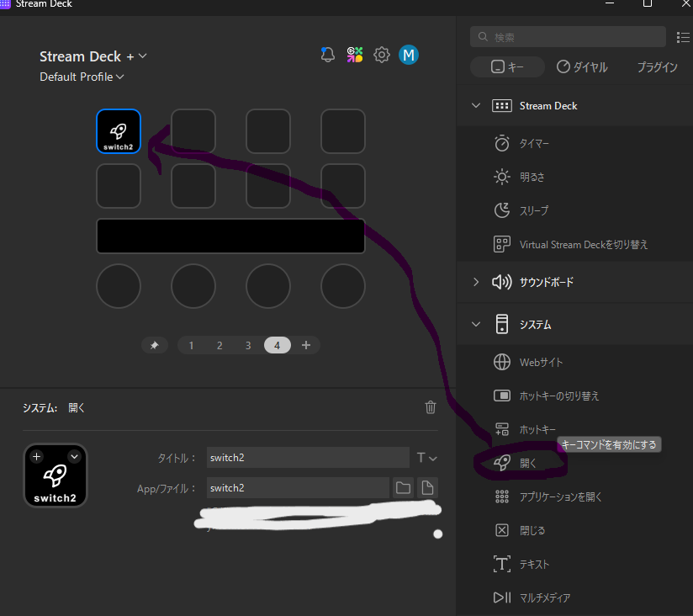The height and width of the screenshot is (616, 693).
Task: Click the touch strip display
Action: point(230,236)
